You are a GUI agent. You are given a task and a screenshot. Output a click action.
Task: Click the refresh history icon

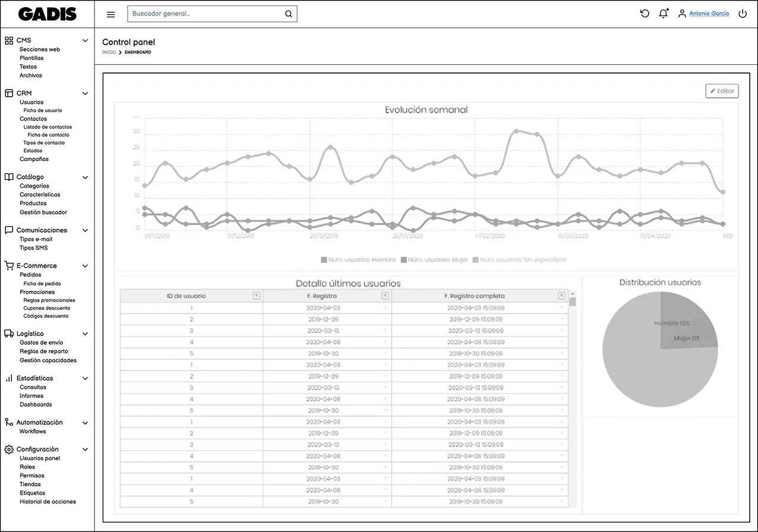point(645,14)
